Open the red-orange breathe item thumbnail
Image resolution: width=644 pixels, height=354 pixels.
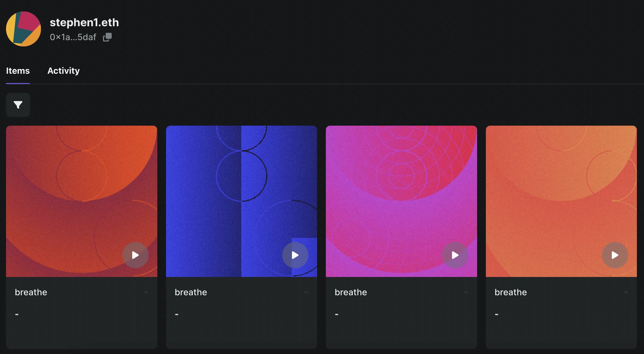[81, 201]
